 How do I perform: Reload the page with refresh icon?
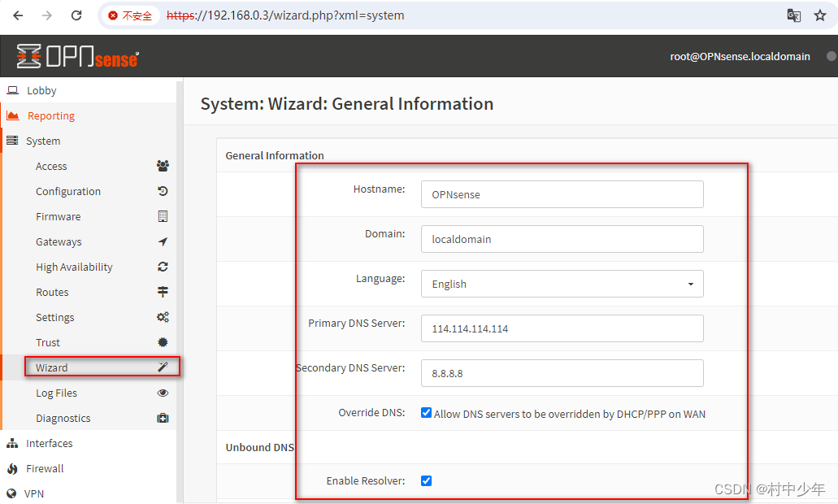(x=76, y=15)
